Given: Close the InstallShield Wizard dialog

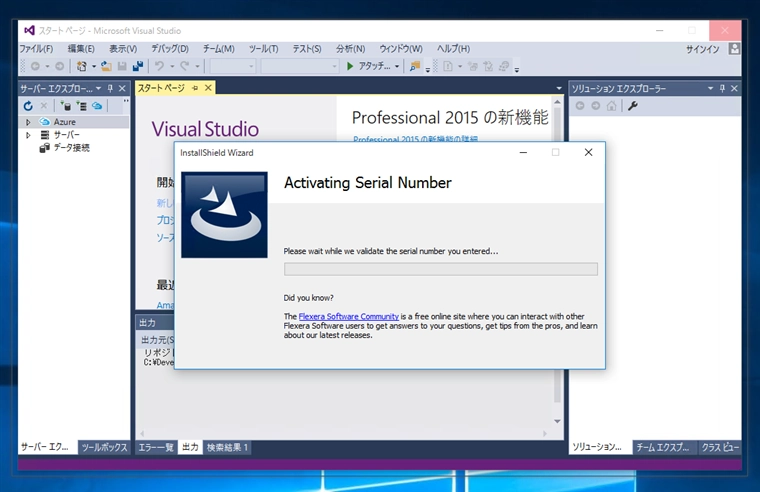Looking at the screenshot, I should [x=588, y=152].
